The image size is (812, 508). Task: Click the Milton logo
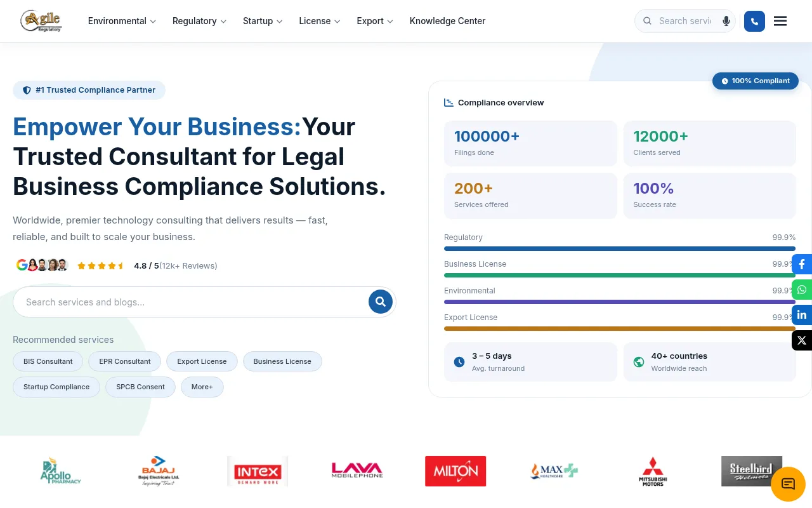tap(455, 471)
